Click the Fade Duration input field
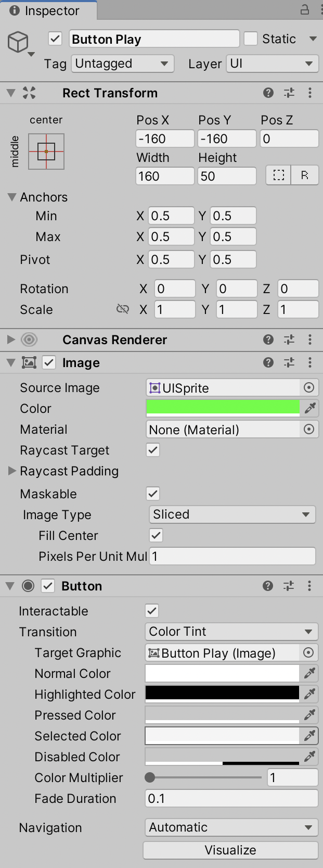 (x=231, y=798)
